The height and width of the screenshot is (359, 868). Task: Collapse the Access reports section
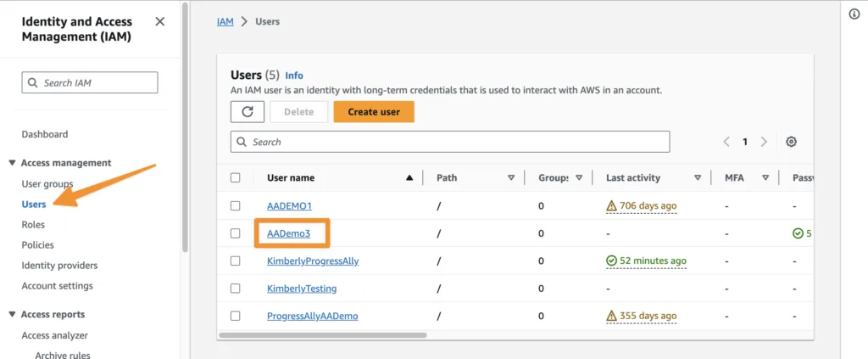point(12,314)
